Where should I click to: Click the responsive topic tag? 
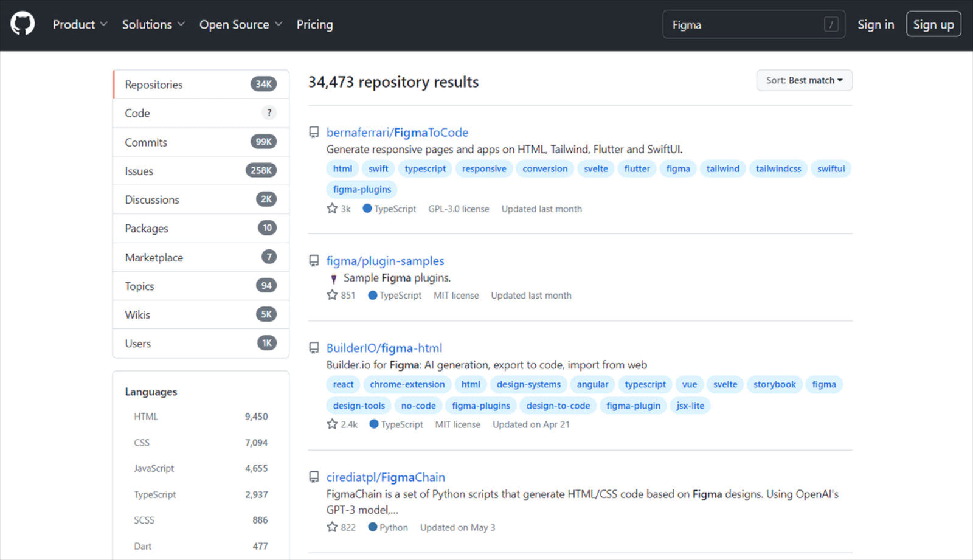pos(484,168)
